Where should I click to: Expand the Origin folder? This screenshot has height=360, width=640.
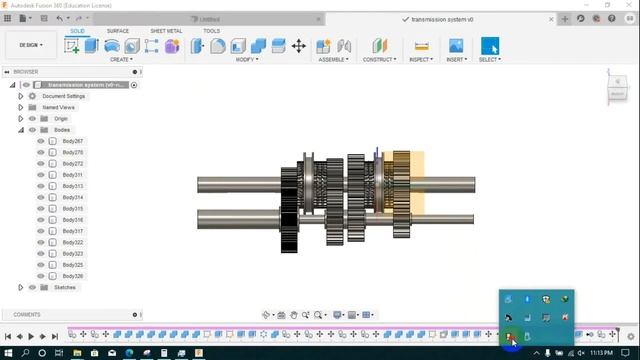(x=20, y=119)
